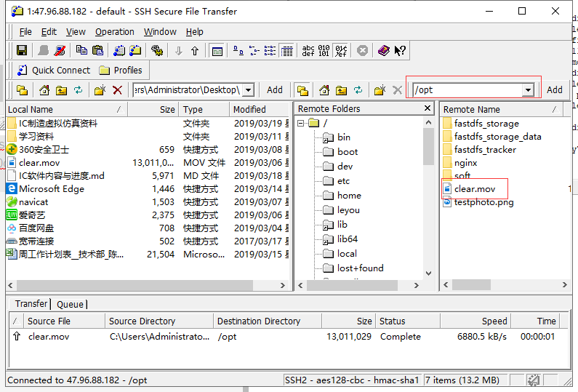Viewport: 578px width, 392px height.
Task: Create new folder in remote pane
Action: click(x=380, y=90)
